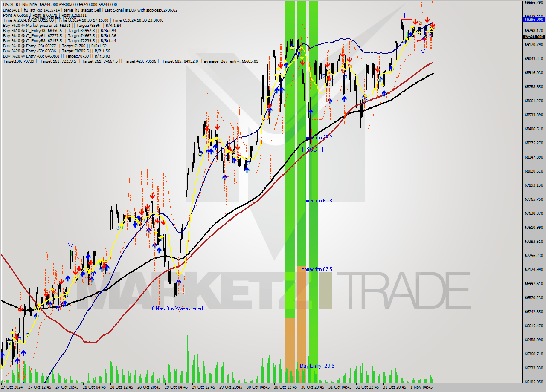Select '0 New Buy Wave started' annotation
Viewport: 546px width, 392px height.
click(x=177, y=308)
